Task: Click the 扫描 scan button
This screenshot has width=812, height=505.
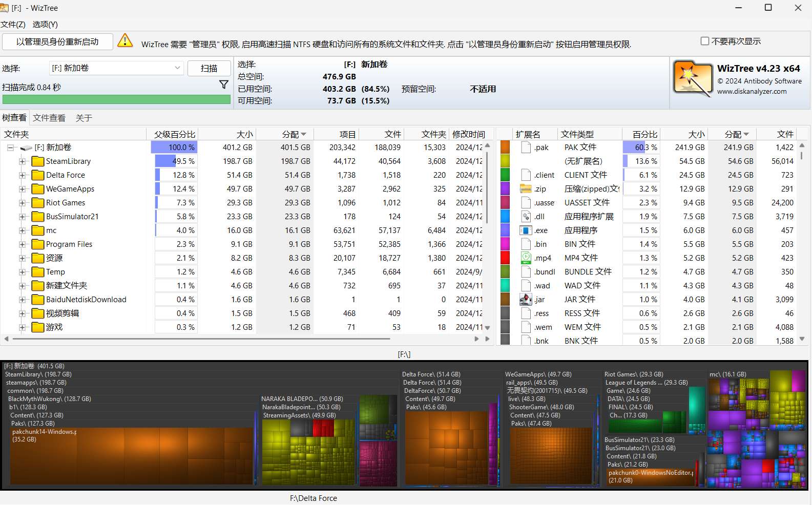Action: 209,68
